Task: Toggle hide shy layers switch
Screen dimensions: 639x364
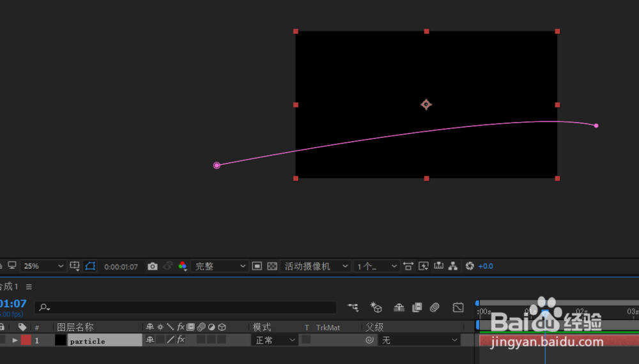Action: pos(399,307)
